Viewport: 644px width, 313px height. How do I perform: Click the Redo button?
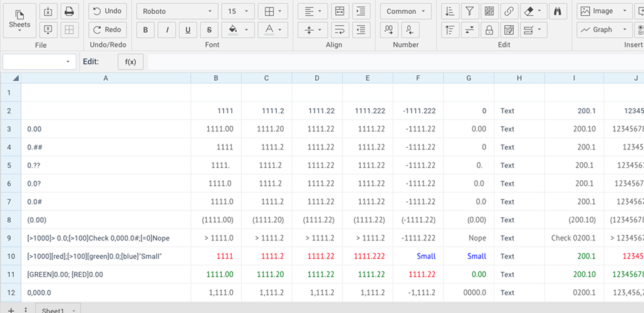pos(107,29)
